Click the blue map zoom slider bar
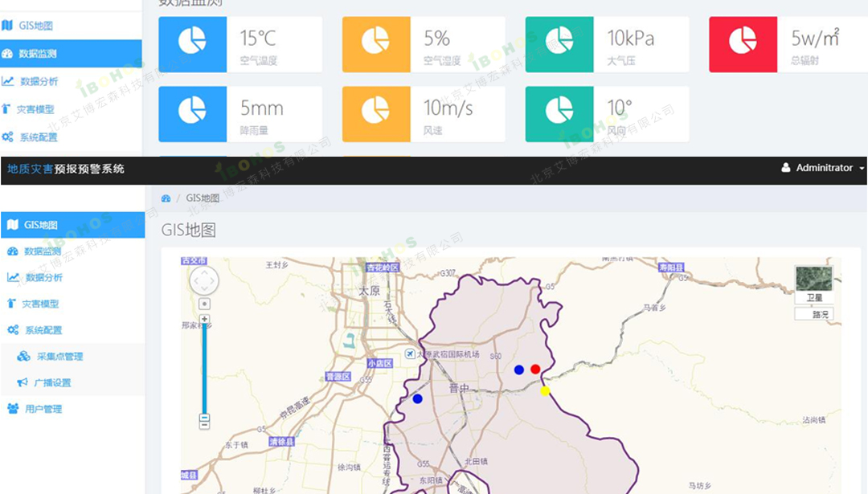Screen dimensions: 868x494 [x=204, y=369]
